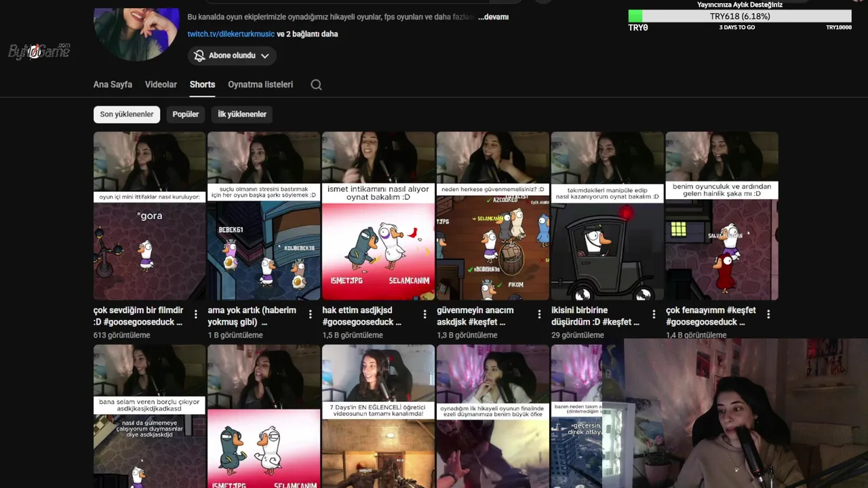Click title 'çok sevdiğim bir filmdir :D'
Image resolution: width=868 pixels, height=488 pixels.
(138, 316)
